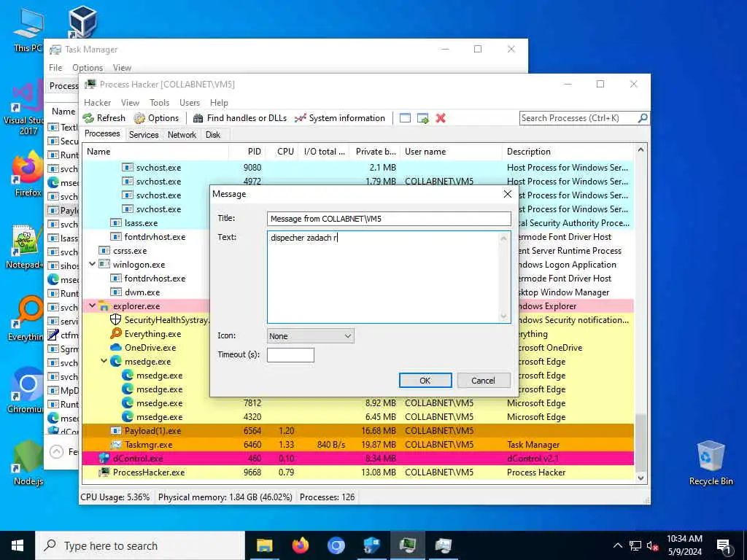
Task: Sort by the CPU column header
Action: (x=282, y=152)
